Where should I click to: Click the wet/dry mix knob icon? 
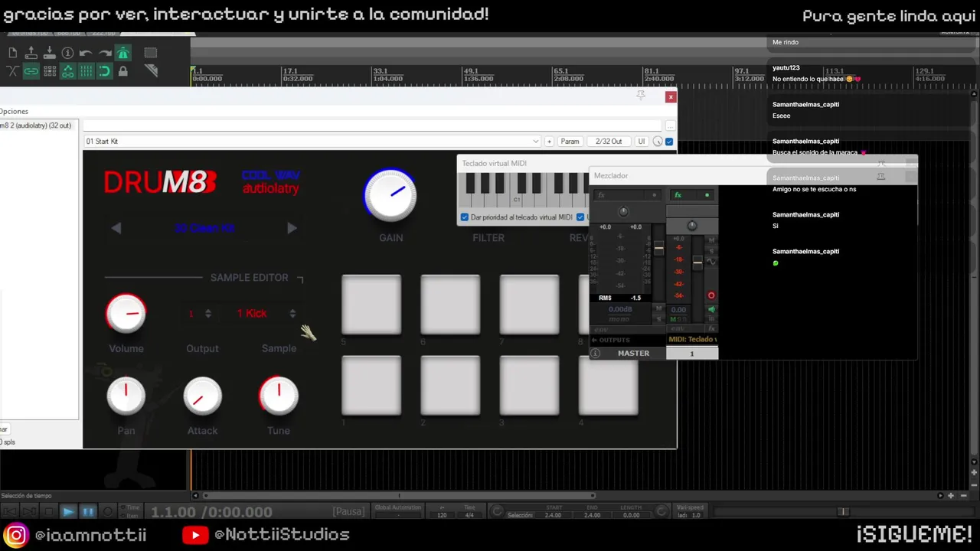pyautogui.click(x=658, y=142)
